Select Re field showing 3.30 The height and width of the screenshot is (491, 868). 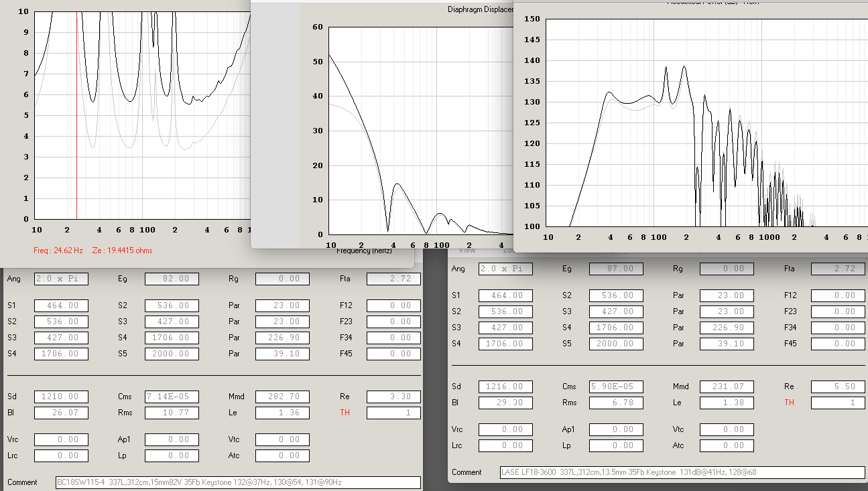(x=393, y=397)
